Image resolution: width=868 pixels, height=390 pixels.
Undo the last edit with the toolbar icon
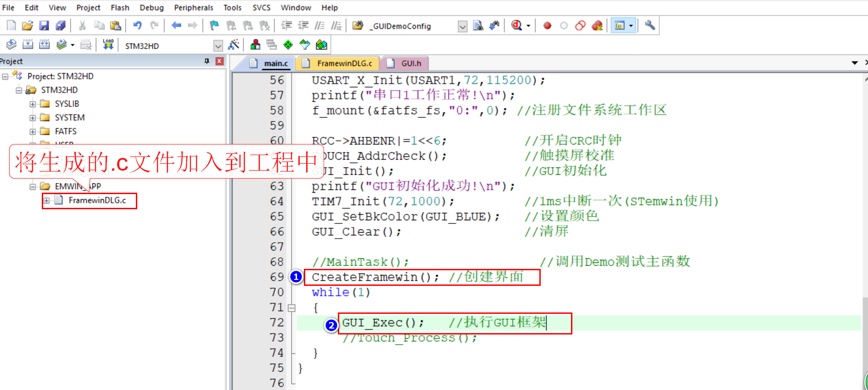(x=137, y=26)
